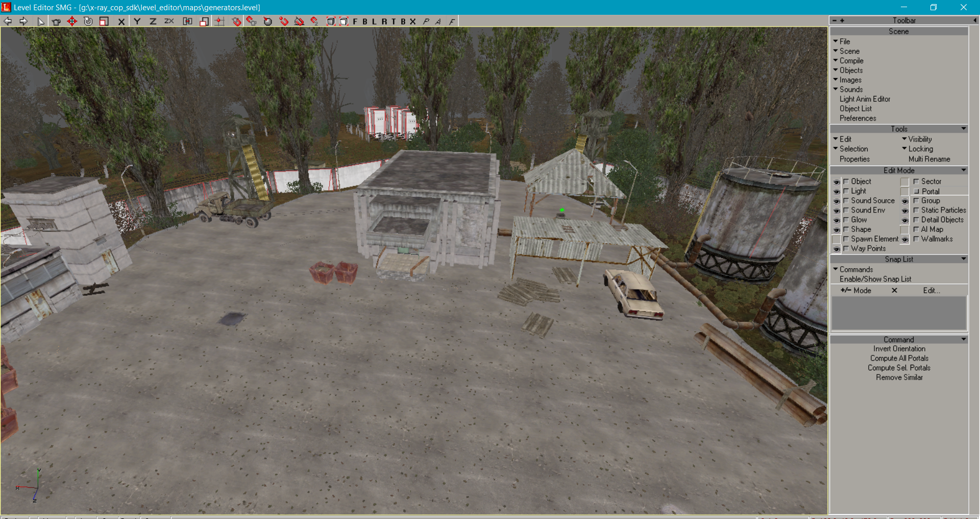Activate the Scale tool
This screenshot has height=519, width=980.
pos(104,21)
